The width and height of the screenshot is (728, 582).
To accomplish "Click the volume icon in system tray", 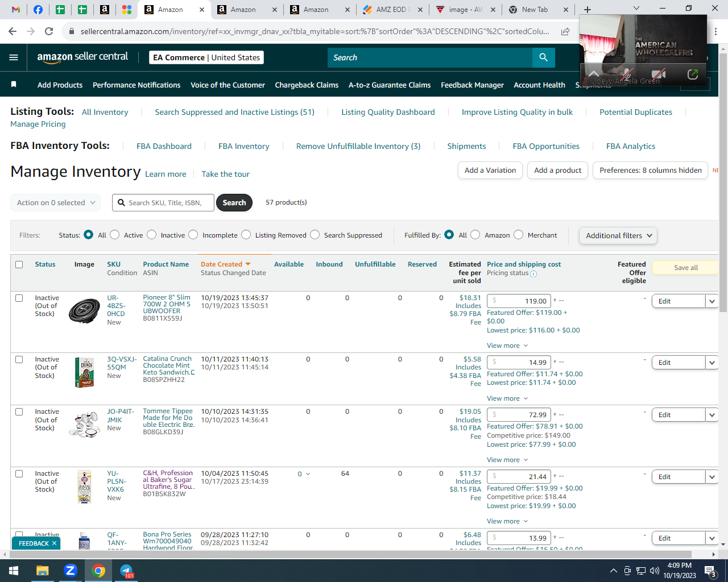I will point(655,571).
